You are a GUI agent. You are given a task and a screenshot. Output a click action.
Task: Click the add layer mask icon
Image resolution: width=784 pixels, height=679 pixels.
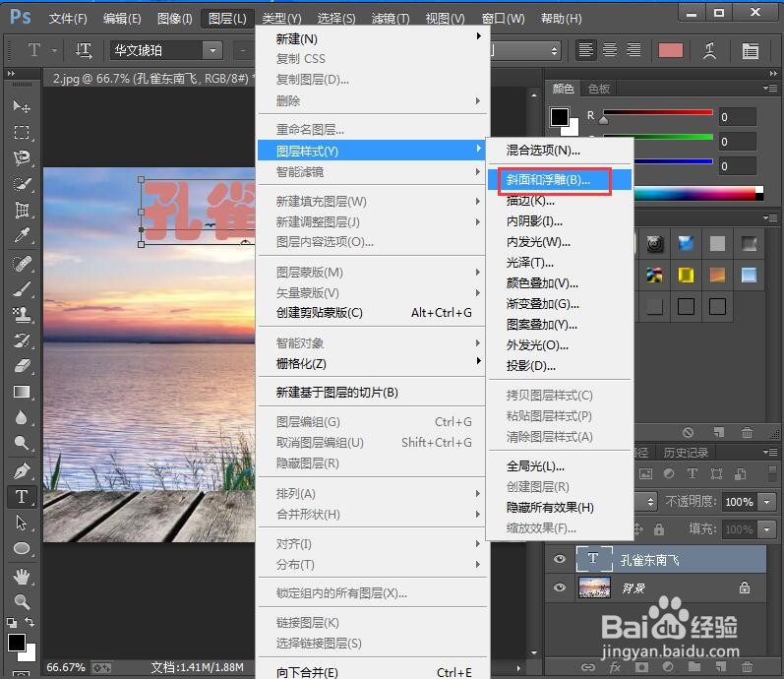[641, 666]
